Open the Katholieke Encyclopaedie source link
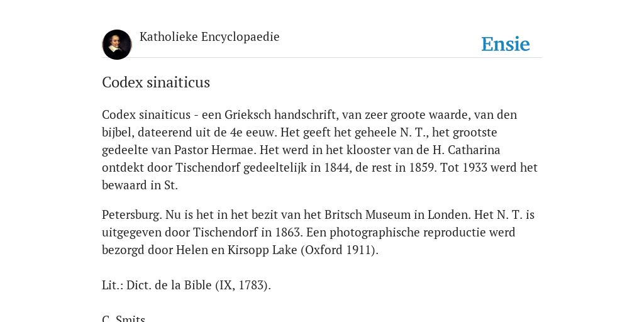 coord(209,36)
